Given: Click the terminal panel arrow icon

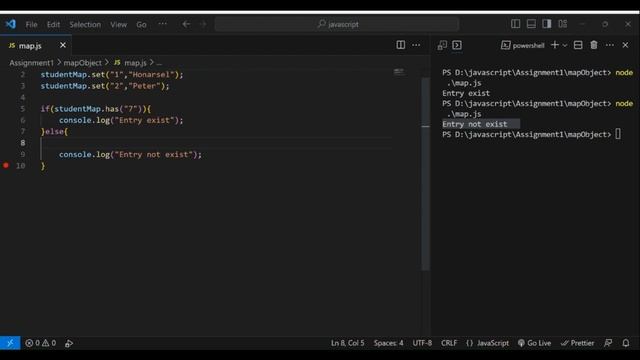Looking at the screenshot, I should (457, 45).
